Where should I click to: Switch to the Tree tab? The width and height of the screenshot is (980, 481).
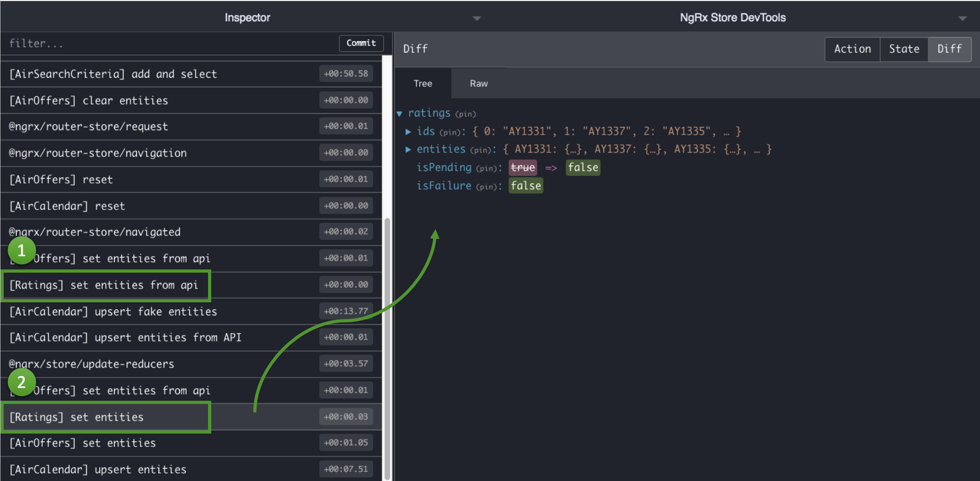tap(422, 83)
